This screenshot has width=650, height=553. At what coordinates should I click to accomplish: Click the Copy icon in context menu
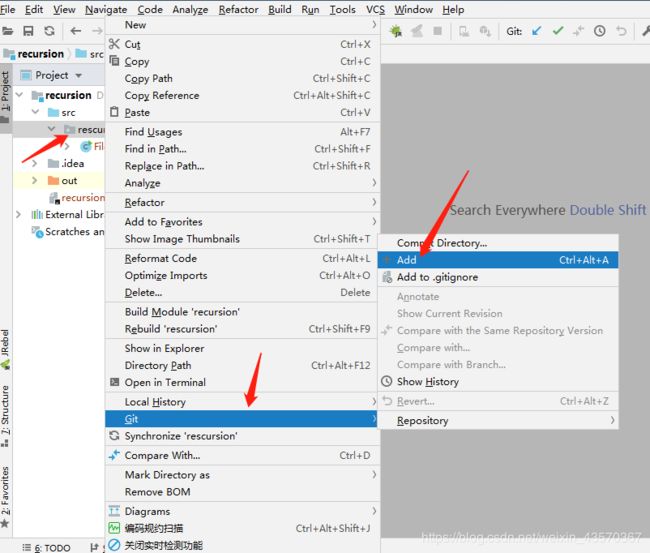[114, 61]
